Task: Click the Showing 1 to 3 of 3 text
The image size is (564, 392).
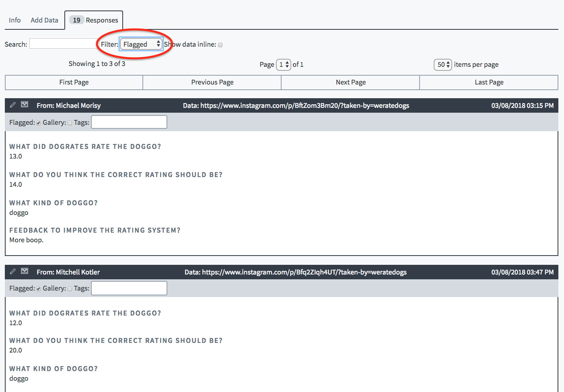Action: coord(97,64)
